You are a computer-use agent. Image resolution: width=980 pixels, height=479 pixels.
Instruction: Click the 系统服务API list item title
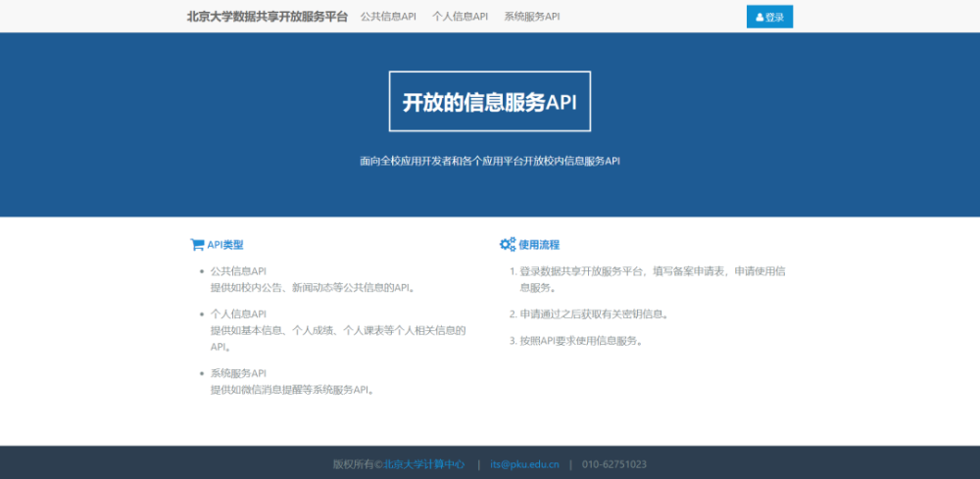pyautogui.click(x=238, y=373)
